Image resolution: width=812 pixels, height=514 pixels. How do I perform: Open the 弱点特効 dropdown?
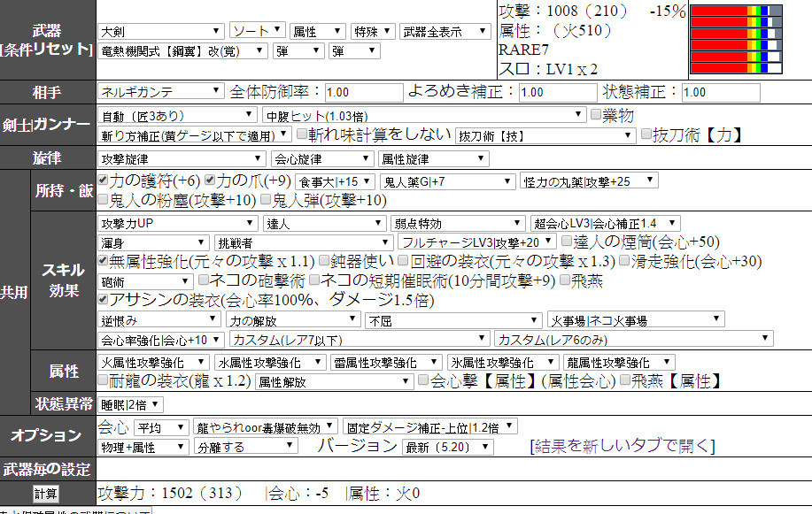[458, 224]
